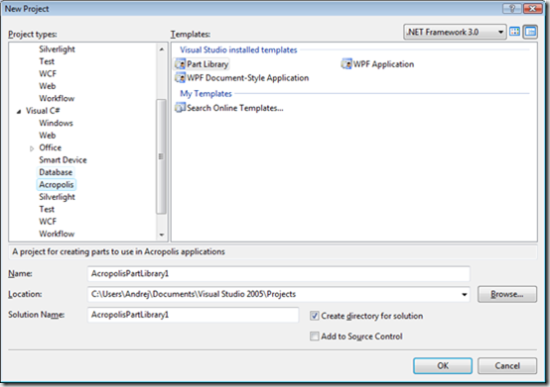
Task: Select Workflow above Visual C# node
Action: point(56,98)
